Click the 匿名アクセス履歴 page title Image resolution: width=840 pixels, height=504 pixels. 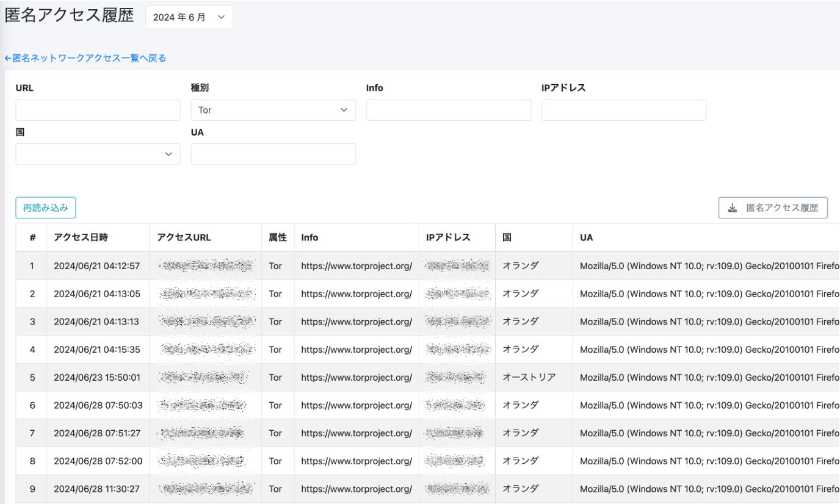pos(69,16)
